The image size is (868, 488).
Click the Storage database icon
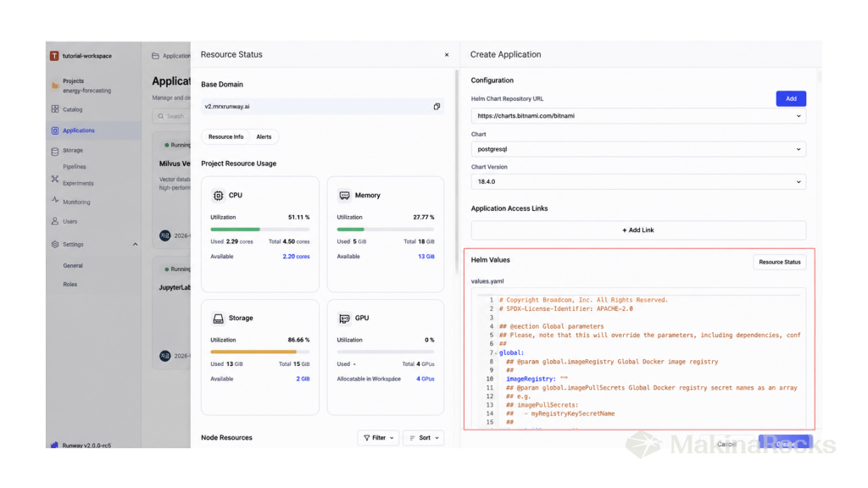(55, 151)
